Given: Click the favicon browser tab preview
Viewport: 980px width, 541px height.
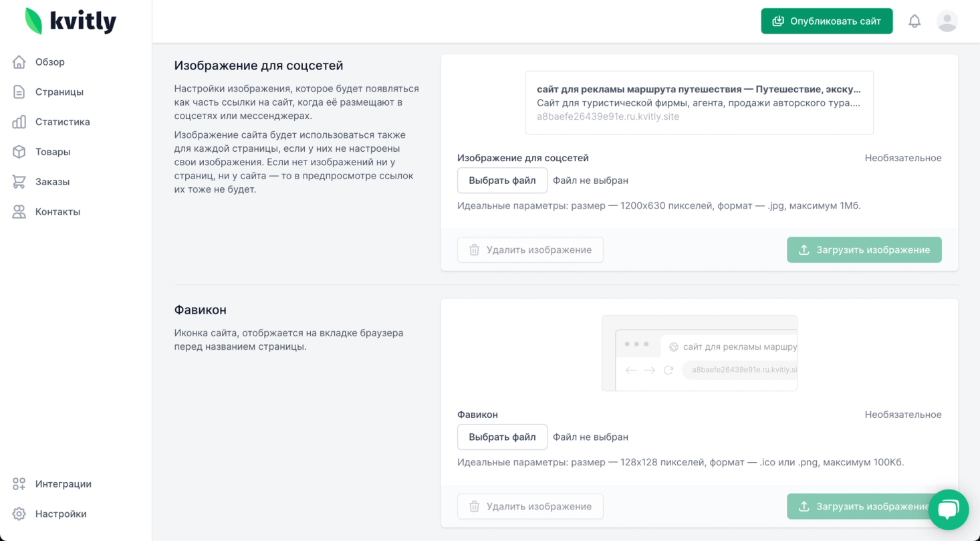Looking at the screenshot, I should click(x=699, y=353).
